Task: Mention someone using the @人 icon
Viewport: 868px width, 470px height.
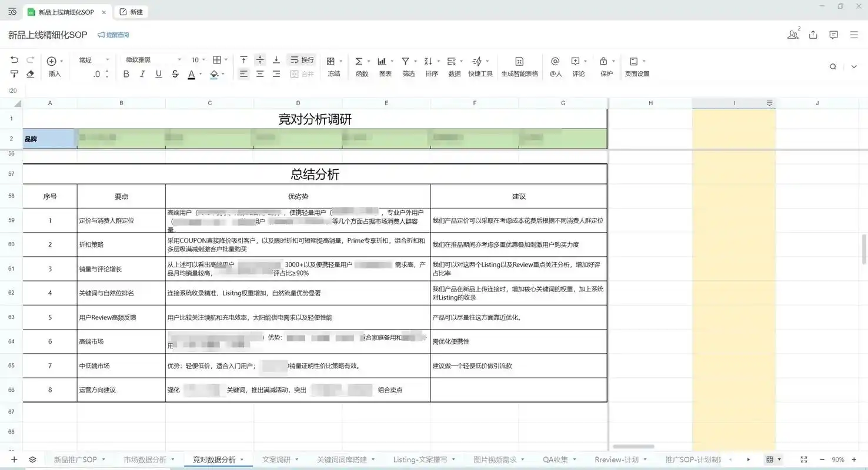Action: (555, 66)
